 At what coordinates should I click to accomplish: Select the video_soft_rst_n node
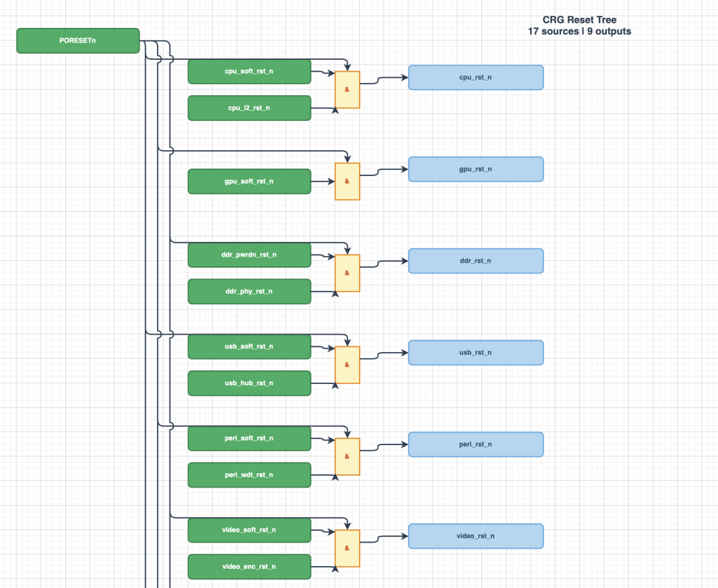pyautogui.click(x=249, y=530)
